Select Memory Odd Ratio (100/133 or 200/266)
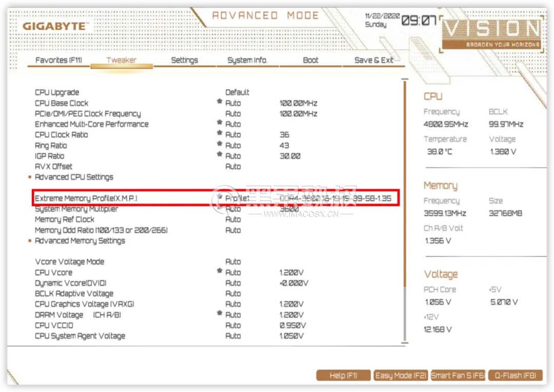Viewport: 554px width, 392px height. coord(101,230)
